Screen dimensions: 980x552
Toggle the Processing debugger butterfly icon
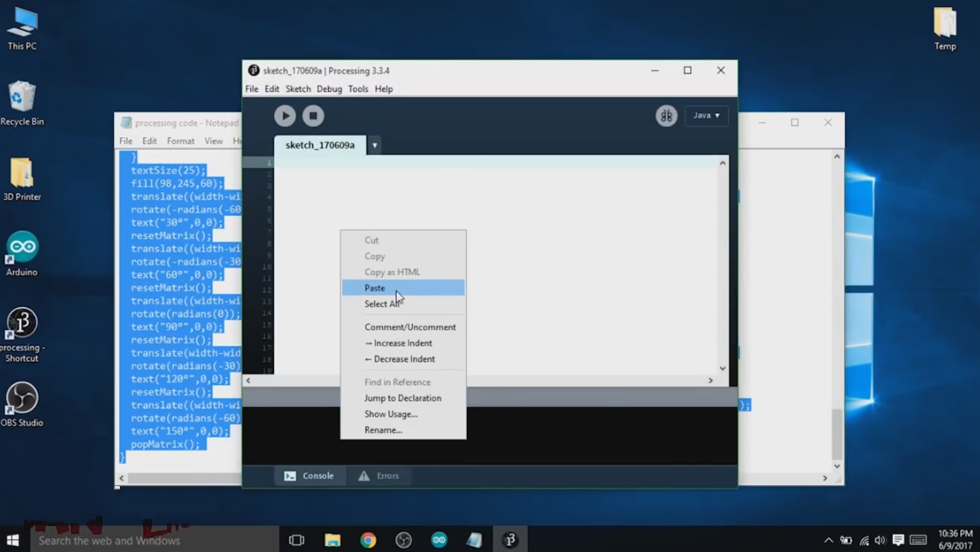click(666, 116)
